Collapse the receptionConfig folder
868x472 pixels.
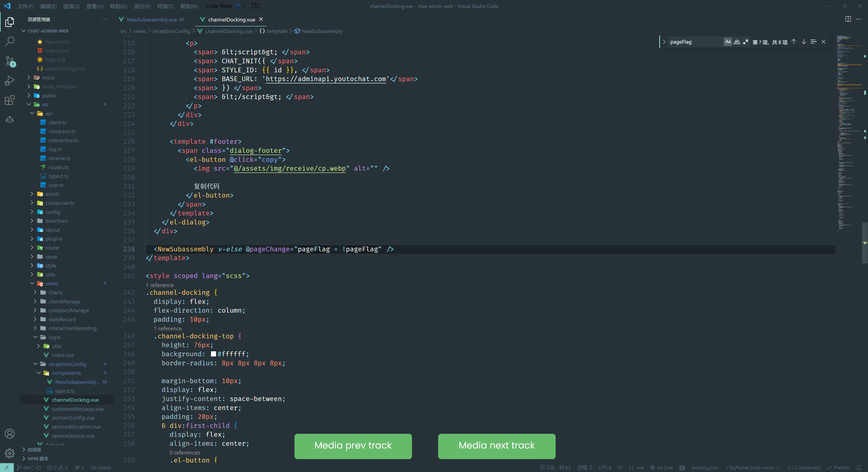[67, 364]
